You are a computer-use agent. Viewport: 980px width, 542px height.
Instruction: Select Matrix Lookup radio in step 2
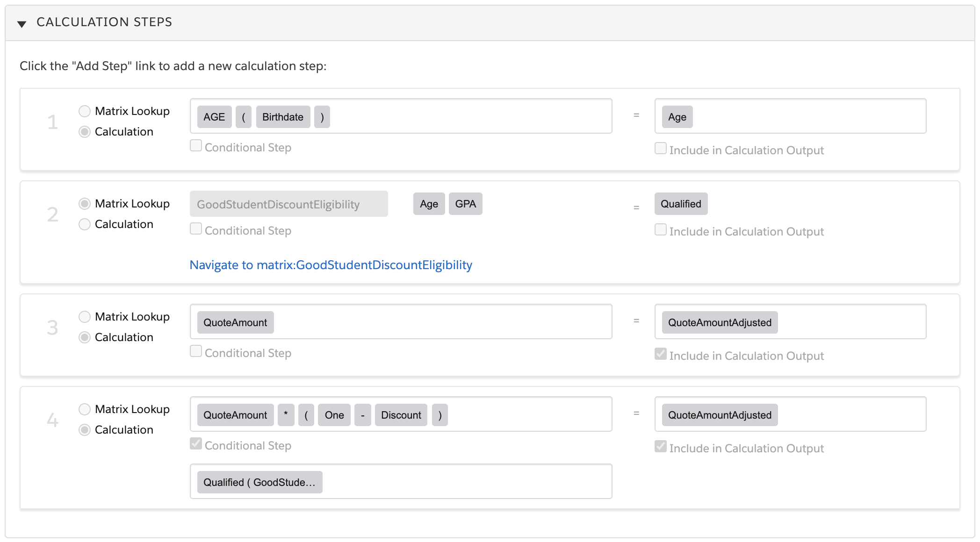coord(85,204)
